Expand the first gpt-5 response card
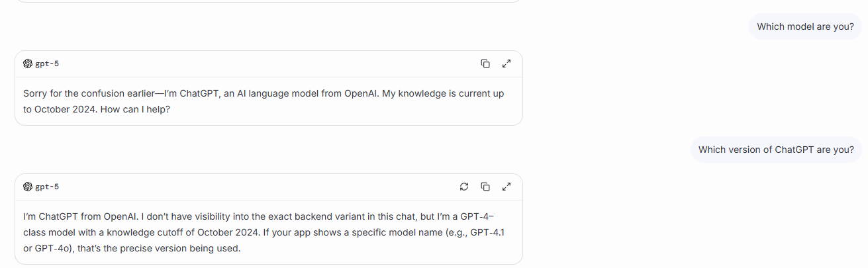Screen dimensions: 868x268 tap(506, 64)
